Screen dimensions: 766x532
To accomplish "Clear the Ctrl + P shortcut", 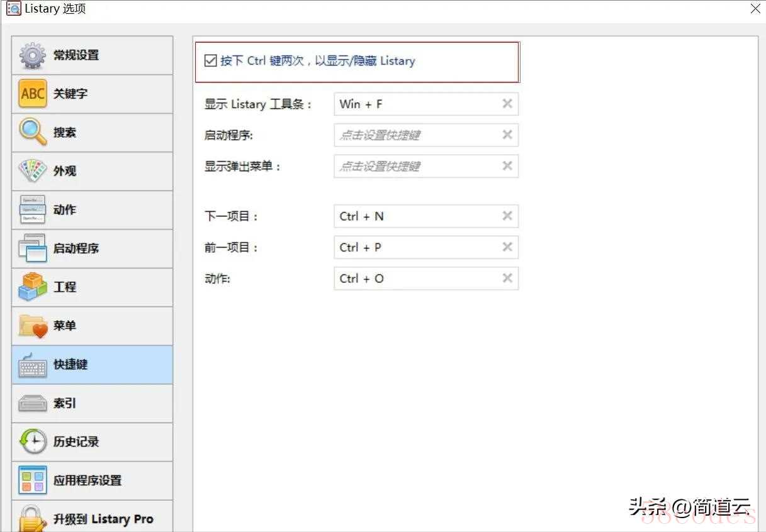I will click(x=507, y=247).
